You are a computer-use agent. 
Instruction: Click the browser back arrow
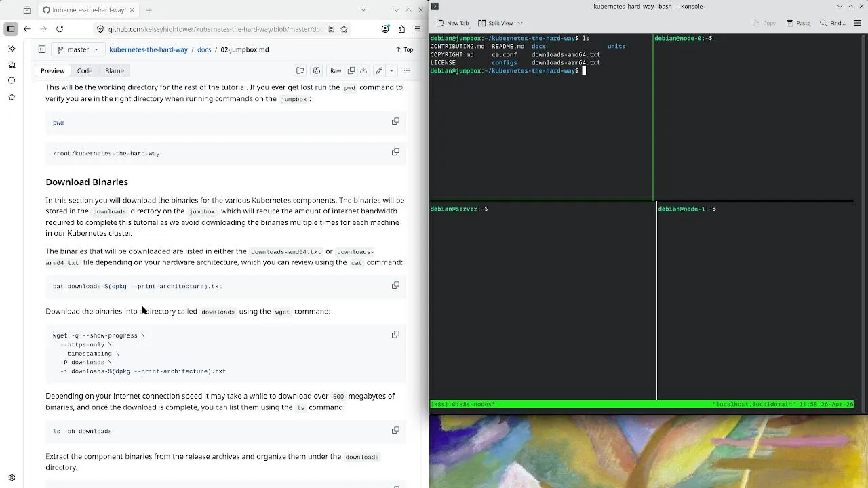[x=27, y=29]
